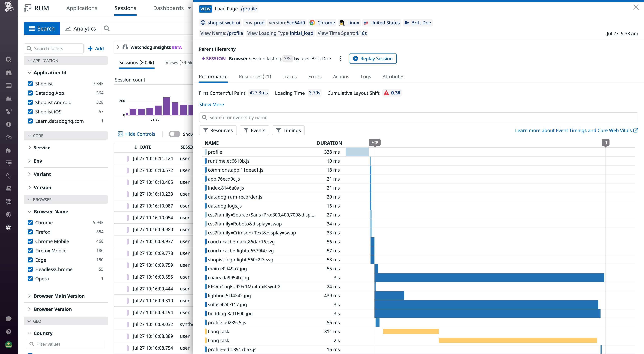Click the chairs.da9954b.jpg timeline bar

tap(489, 278)
